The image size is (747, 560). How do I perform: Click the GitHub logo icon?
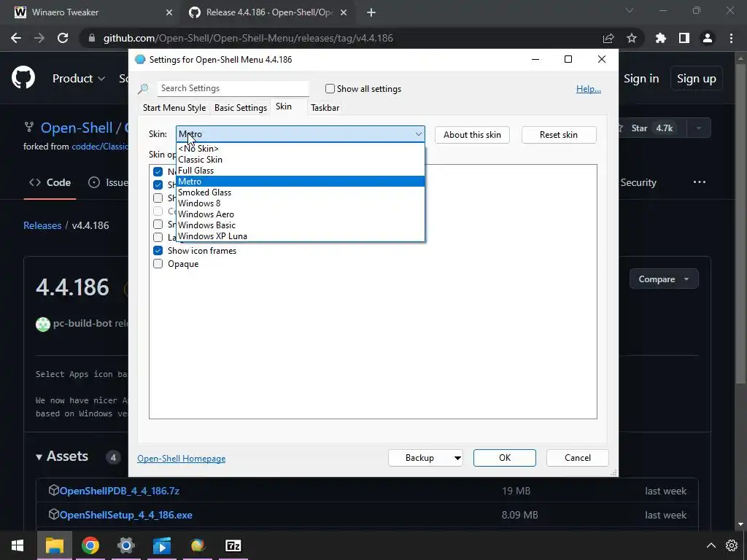tap(23, 78)
